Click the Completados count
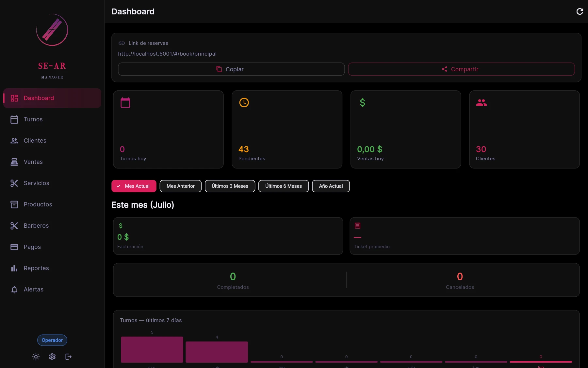 [x=233, y=276]
